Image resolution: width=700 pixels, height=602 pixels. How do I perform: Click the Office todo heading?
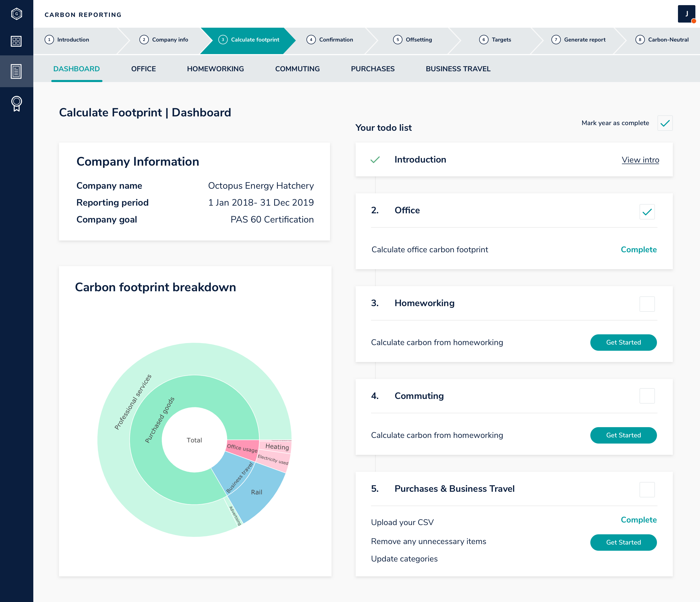407,210
